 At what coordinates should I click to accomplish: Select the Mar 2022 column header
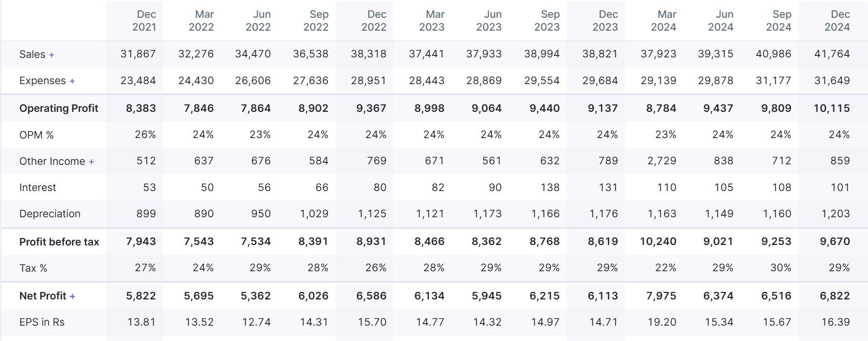pyautogui.click(x=201, y=21)
